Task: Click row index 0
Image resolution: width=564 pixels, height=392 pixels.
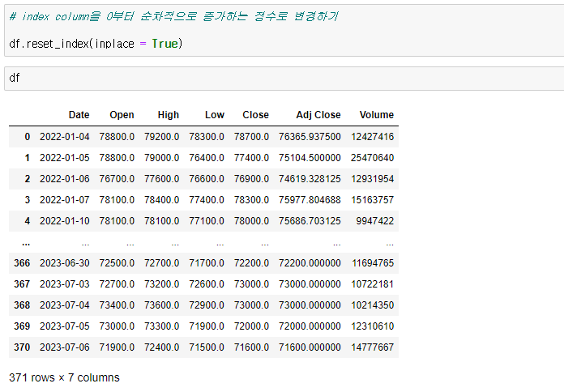Action: tap(28, 137)
